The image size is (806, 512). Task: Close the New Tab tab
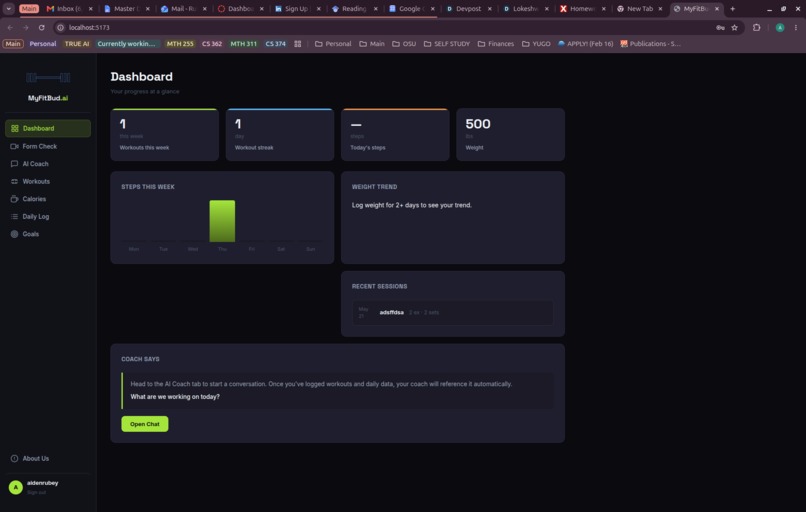[660, 9]
